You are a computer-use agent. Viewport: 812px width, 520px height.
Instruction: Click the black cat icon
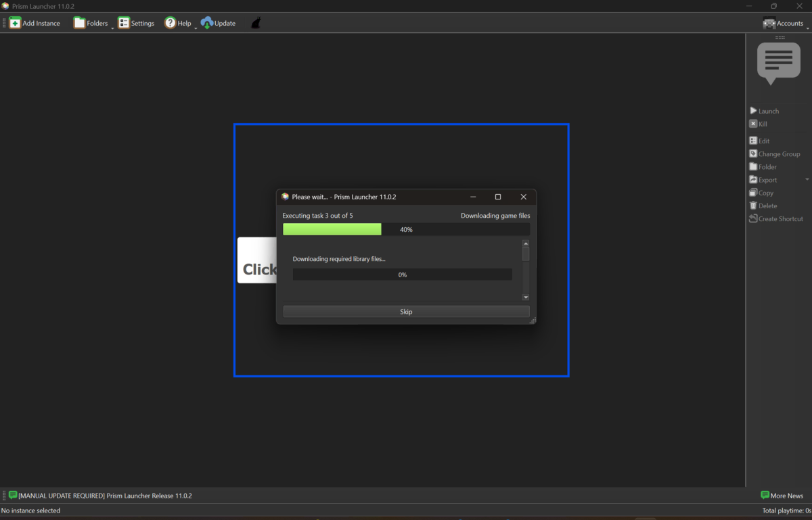[256, 23]
